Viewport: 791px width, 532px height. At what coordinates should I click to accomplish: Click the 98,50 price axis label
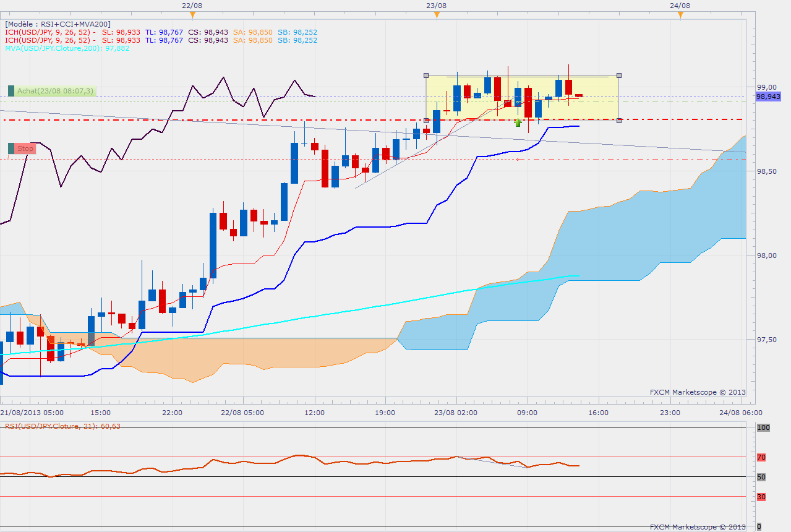[766, 171]
